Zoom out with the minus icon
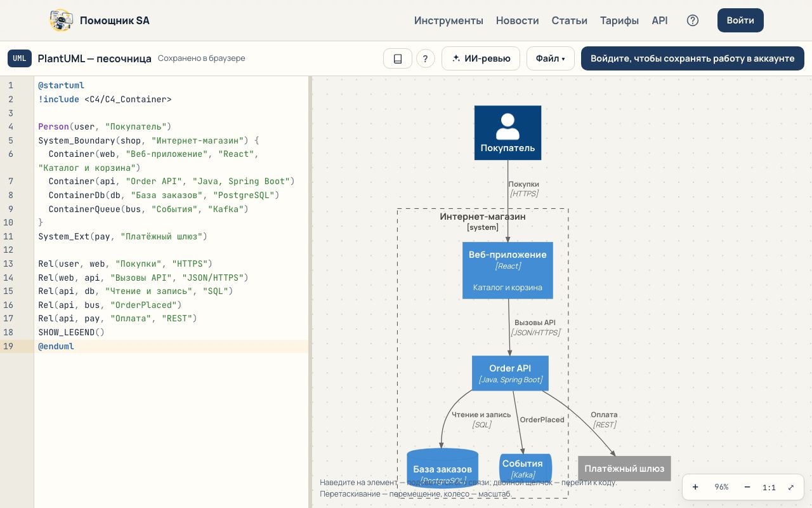The image size is (812, 508). coord(747,487)
